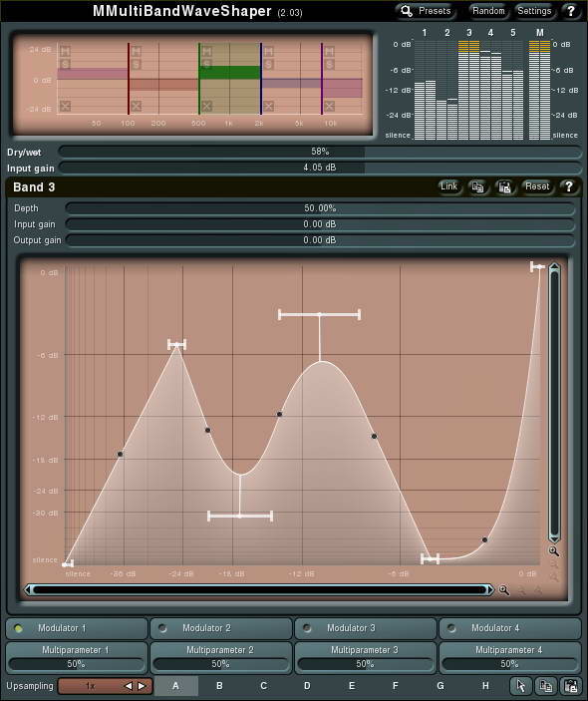This screenshot has height=701, width=588.
Task: Click the Upsampling next right arrow
Action: (x=143, y=686)
